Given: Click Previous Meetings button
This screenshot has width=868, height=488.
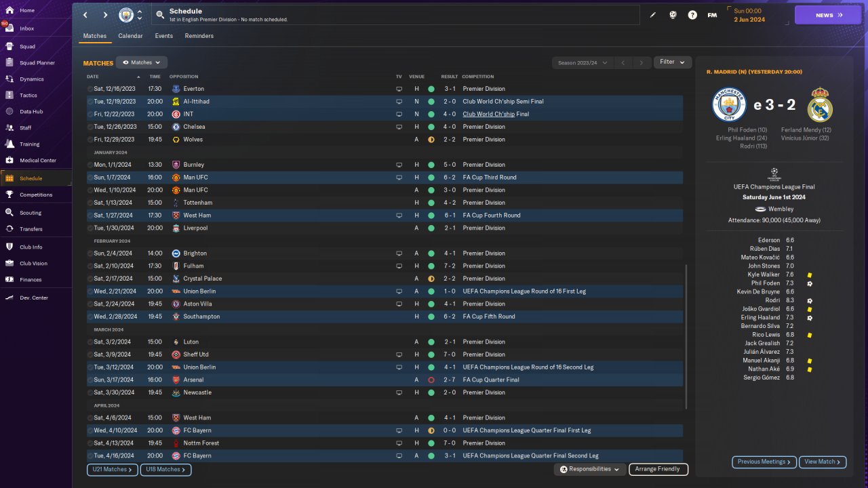Looking at the screenshot, I should coord(764,462).
